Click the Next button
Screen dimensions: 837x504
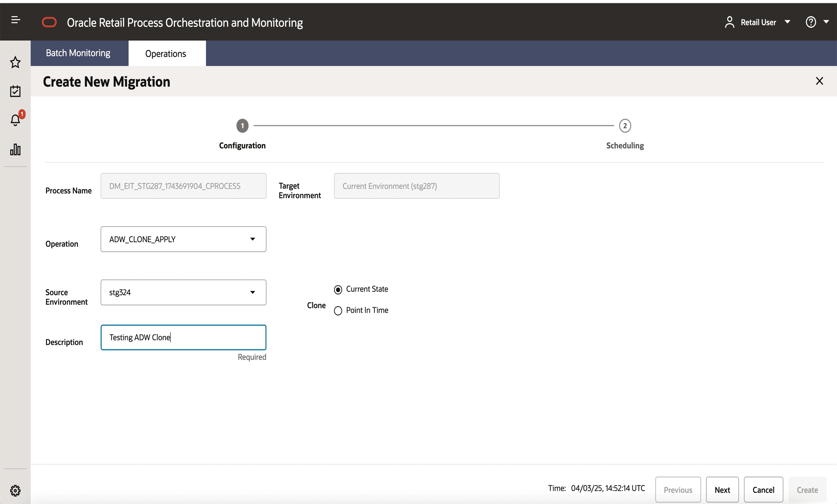coord(722,490)
